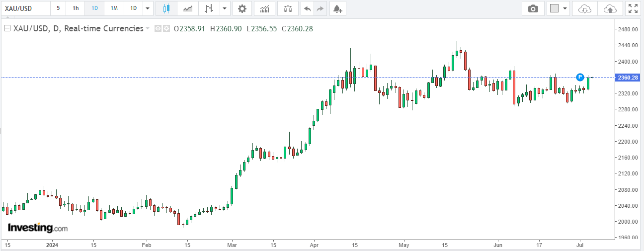Open the compare symbols scales icon
This screenshot has width=644, height=251.
click(287, 8)
